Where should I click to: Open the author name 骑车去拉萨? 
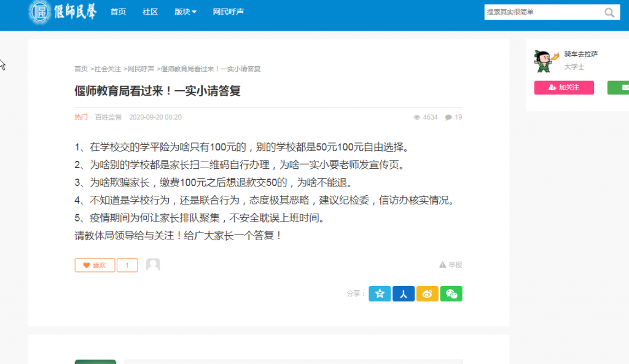tap(581, 54)
